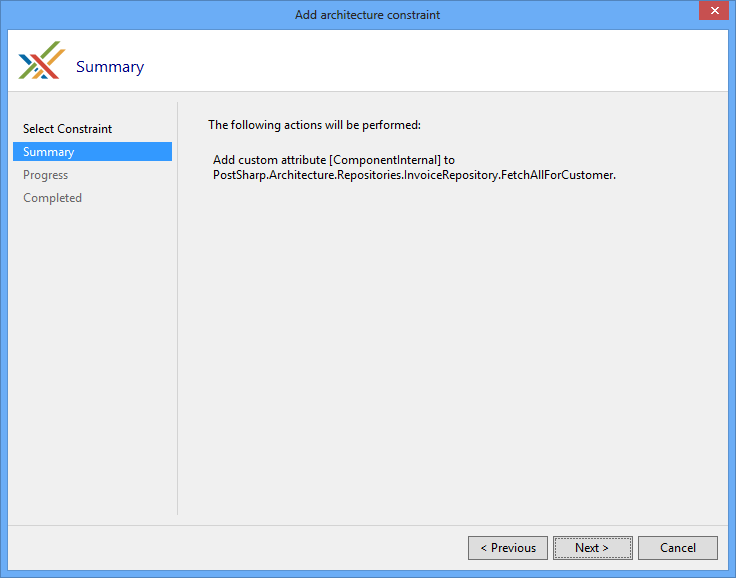
Task: Click blank sidebar space under Completed
Action: click(x=90, y=350)
